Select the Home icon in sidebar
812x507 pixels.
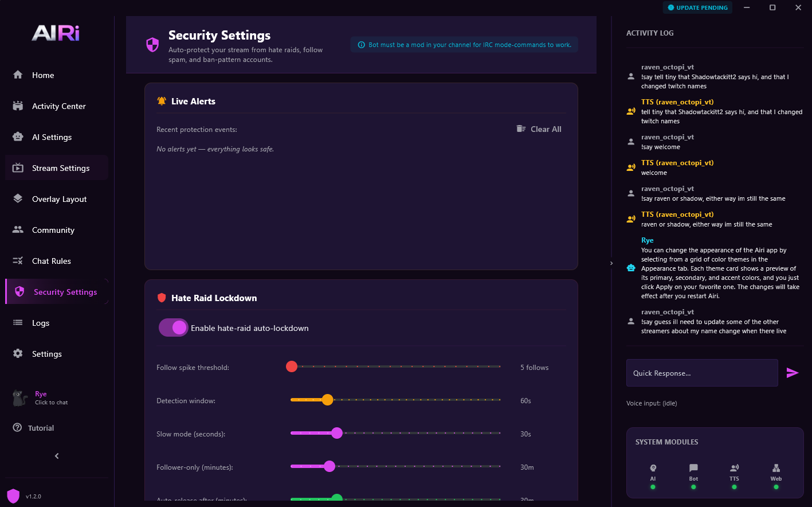(17, 75)
